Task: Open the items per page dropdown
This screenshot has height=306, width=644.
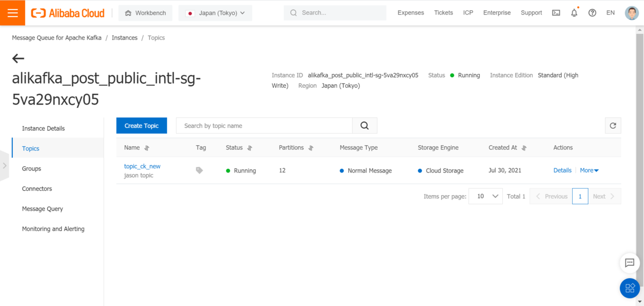Action: (x=486, y=196)
